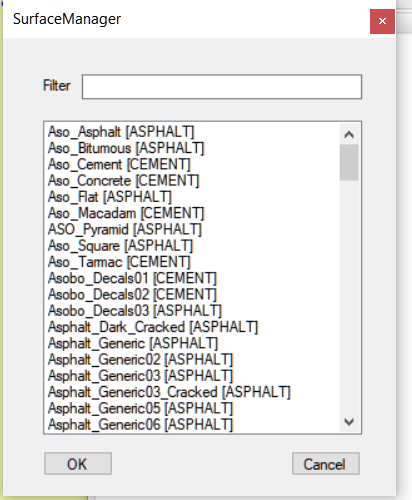
Task: Choose Asobo_Decals01 [CEMENT] entry
Action: click(132, 278)
